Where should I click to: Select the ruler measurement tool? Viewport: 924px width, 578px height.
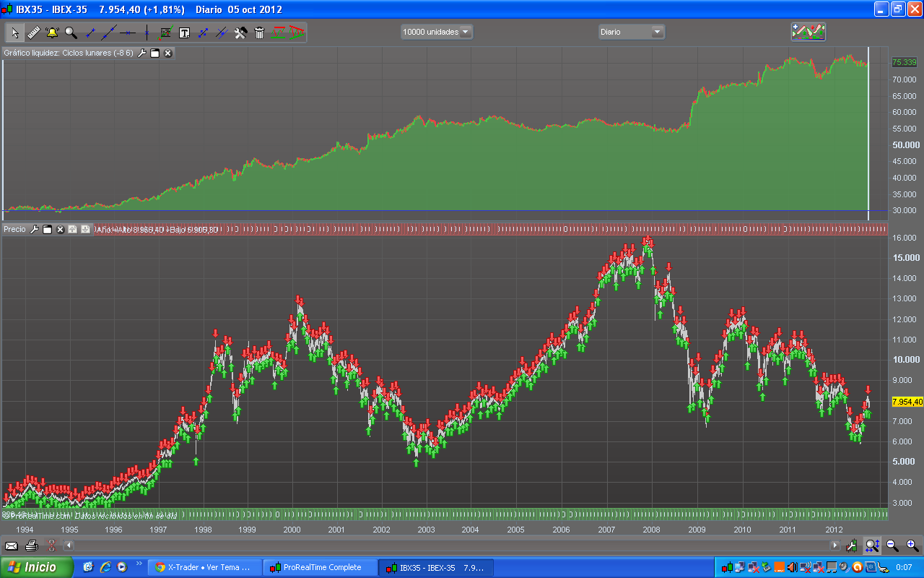33,33
